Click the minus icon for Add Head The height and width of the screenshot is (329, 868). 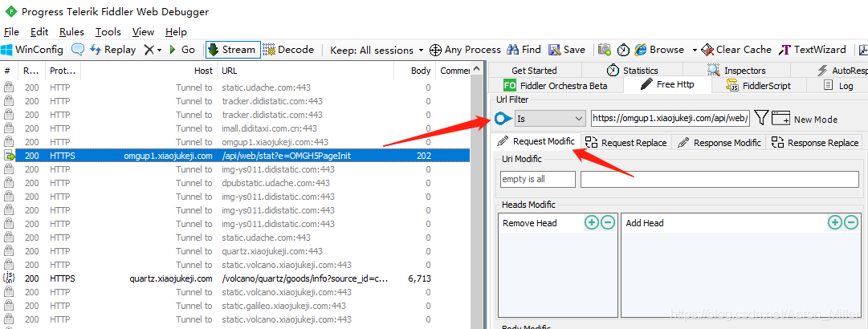851,223
